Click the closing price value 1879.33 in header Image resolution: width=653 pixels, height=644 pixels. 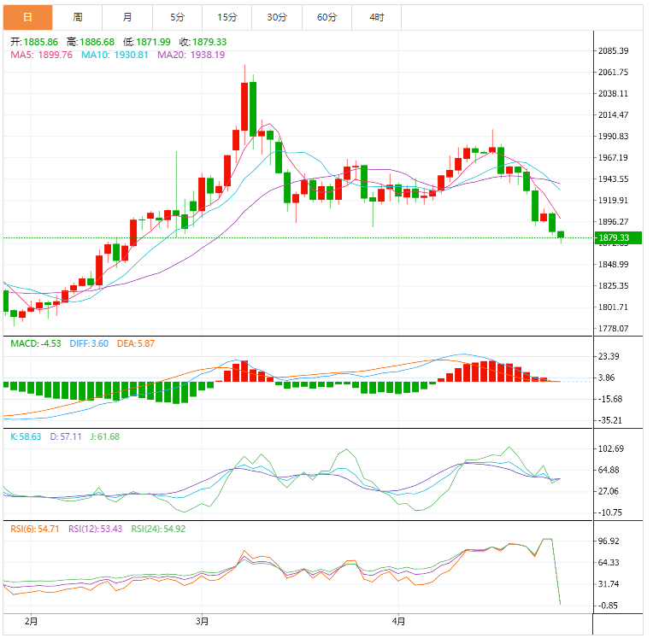[x=209, y=42]
